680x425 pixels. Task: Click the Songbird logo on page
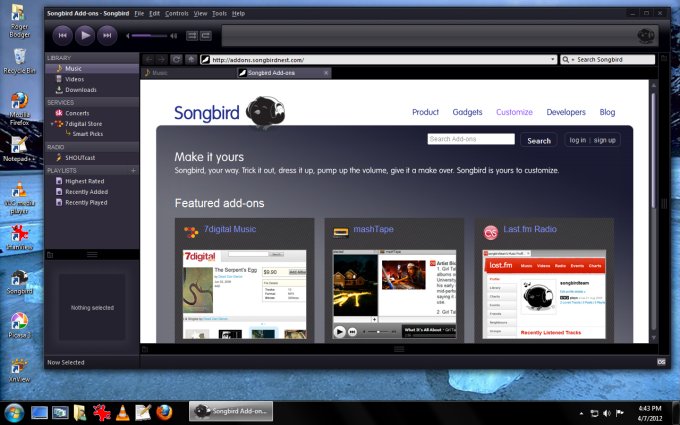pos(230,112)
